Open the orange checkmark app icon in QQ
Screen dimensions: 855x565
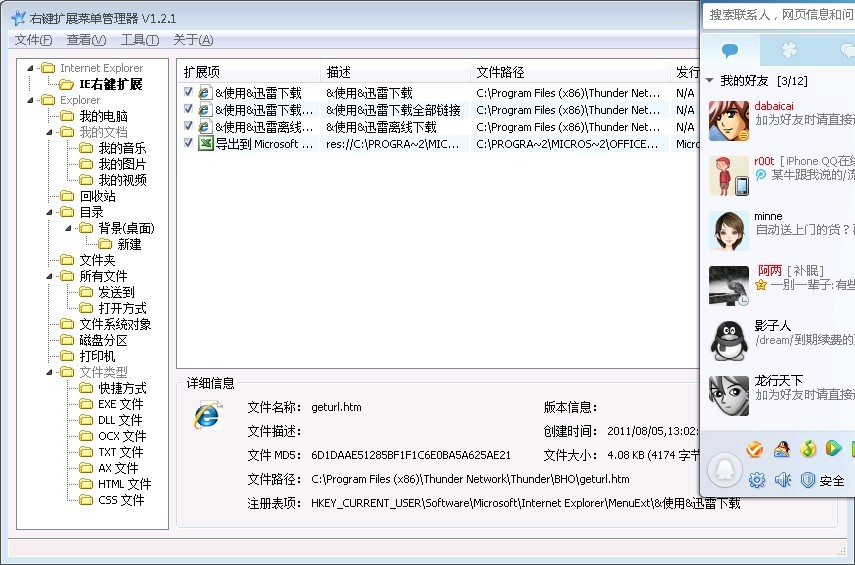tap(755, 449)
